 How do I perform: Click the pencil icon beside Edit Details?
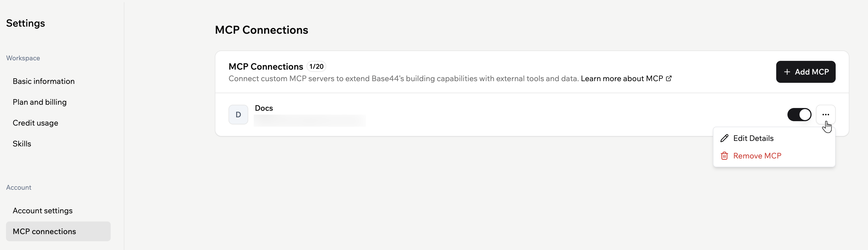[x=725, y=138]
